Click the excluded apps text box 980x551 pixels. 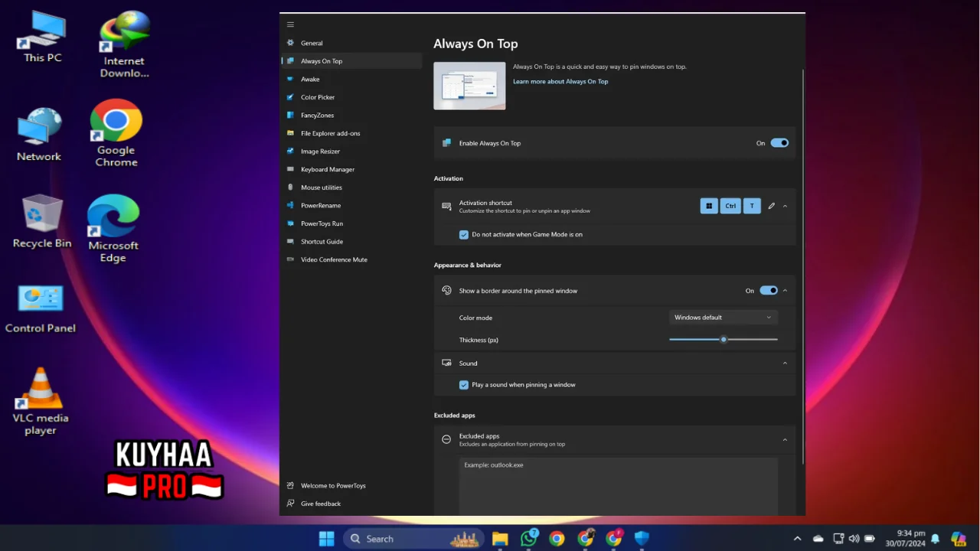pos(619,487)
